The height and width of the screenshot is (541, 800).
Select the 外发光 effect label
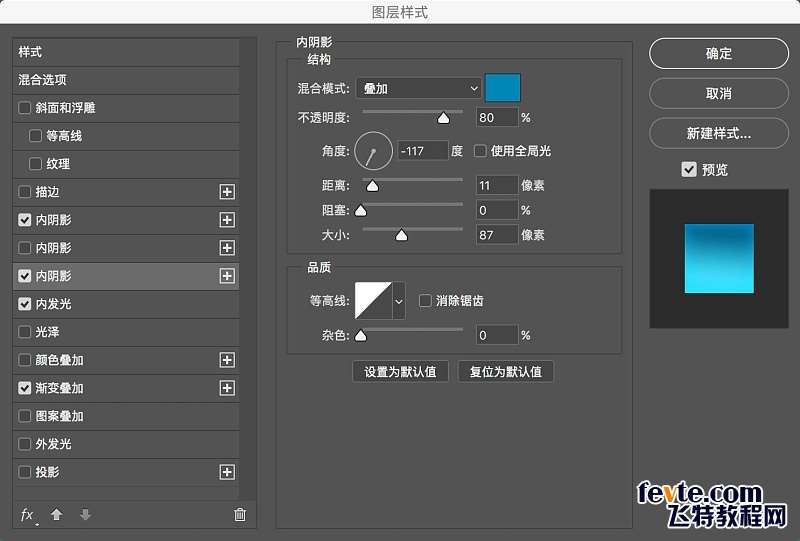coord(53,445)
